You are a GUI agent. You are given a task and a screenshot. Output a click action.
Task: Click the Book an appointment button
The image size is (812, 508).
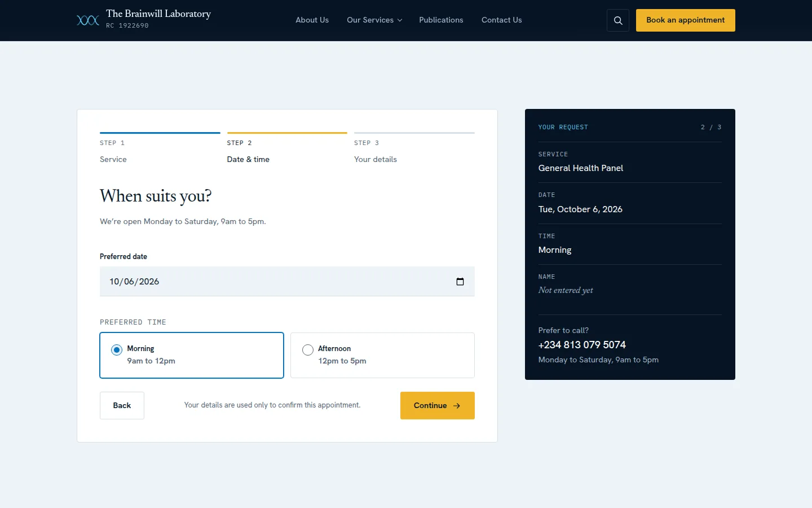click(x=686, y=20)
